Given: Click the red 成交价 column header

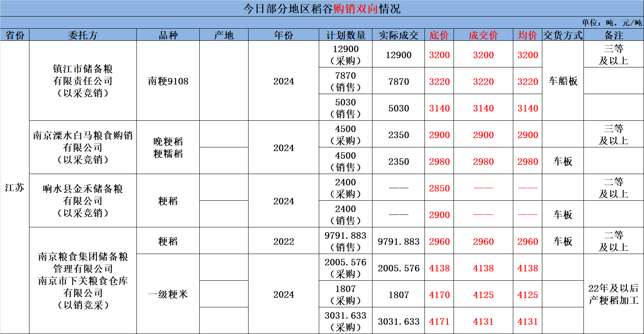Looking at the screenshot, I should point(483,35).
